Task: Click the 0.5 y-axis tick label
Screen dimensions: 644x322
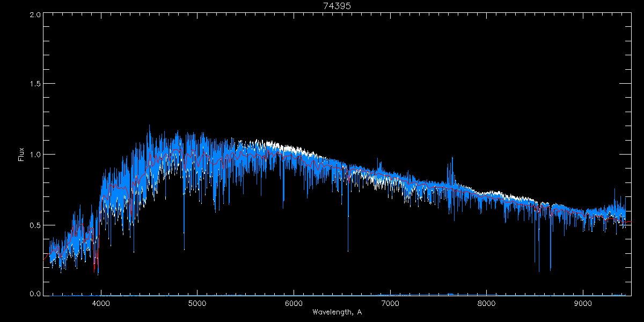Action: click(34, 225)
